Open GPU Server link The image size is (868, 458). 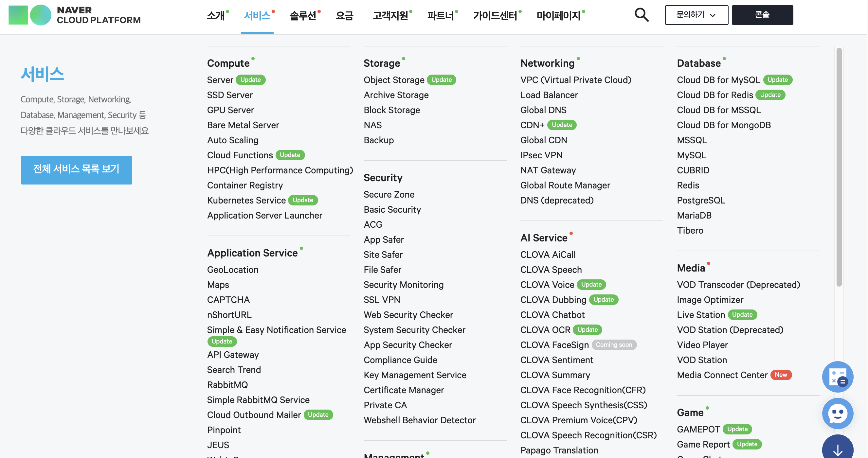[230, 110]
